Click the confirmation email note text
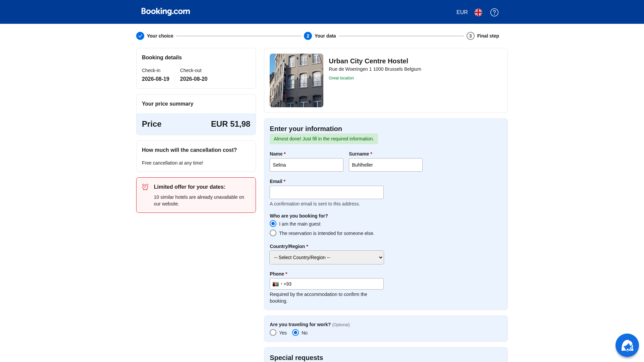 [315, 204]
